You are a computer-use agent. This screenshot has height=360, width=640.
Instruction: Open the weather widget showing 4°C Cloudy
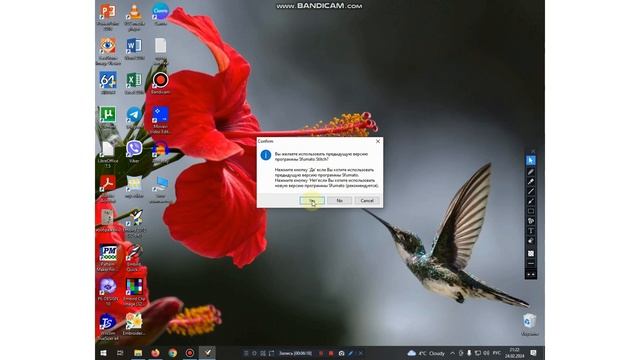pyautogui.click(x=426, y=353)
